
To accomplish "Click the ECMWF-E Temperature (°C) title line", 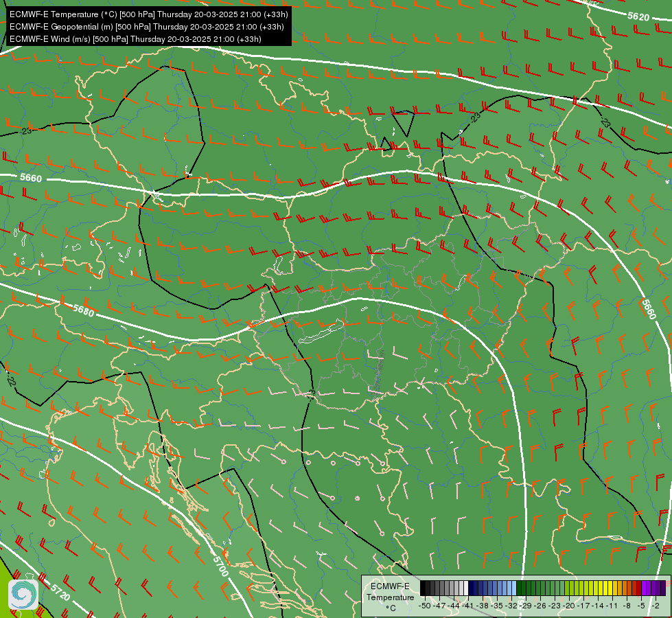I will pos(148,14).
